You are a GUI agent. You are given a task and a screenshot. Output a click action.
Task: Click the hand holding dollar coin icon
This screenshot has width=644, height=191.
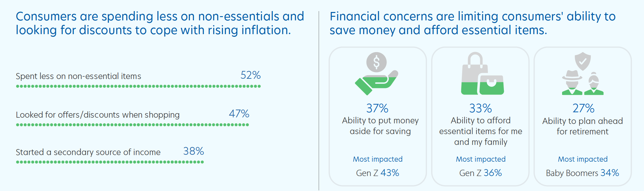pyautogui.click(x=377, y=74)
